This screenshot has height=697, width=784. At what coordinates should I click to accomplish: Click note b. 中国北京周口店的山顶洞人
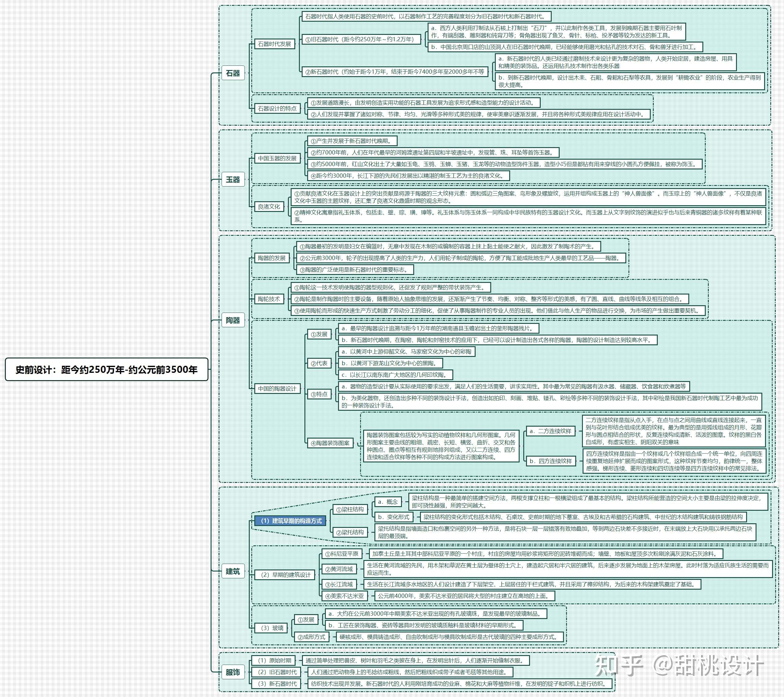[565, 47]
